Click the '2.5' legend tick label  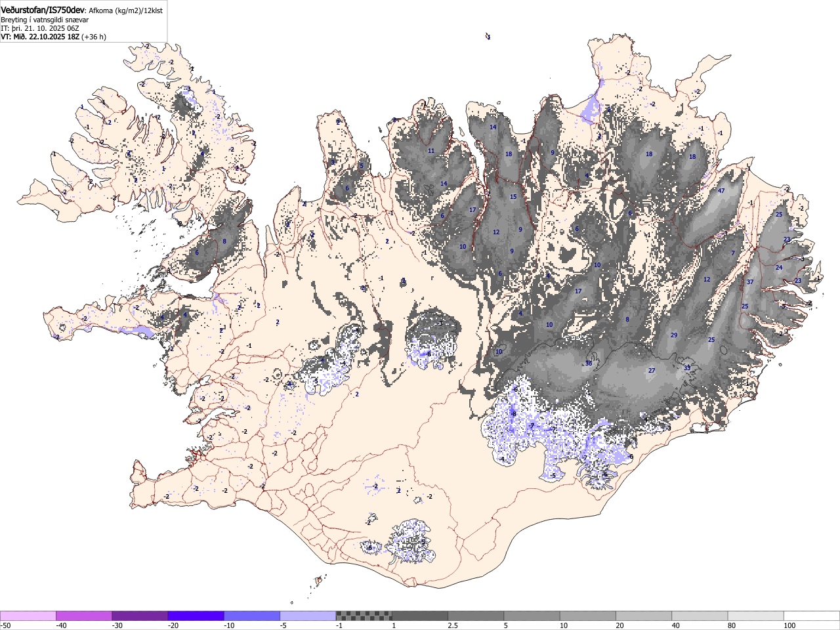(453, 625)
